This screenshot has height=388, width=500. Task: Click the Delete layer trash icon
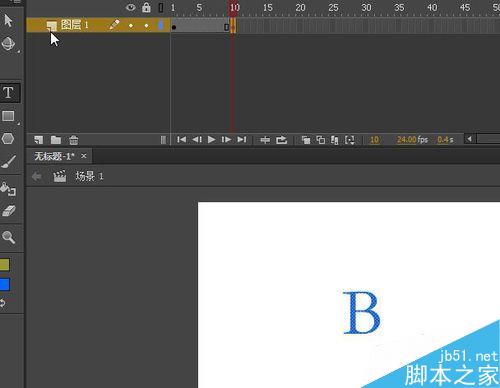[x=74, y=140]
